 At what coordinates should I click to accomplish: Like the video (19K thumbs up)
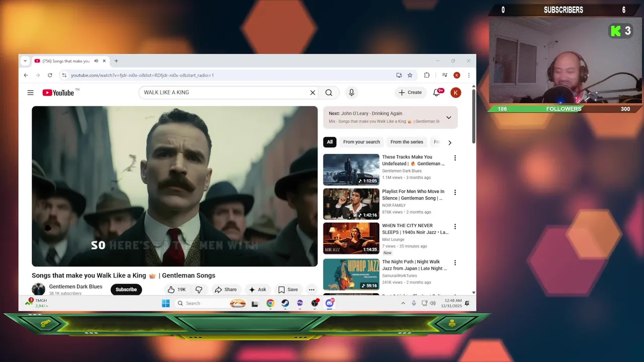coord(177,290)
